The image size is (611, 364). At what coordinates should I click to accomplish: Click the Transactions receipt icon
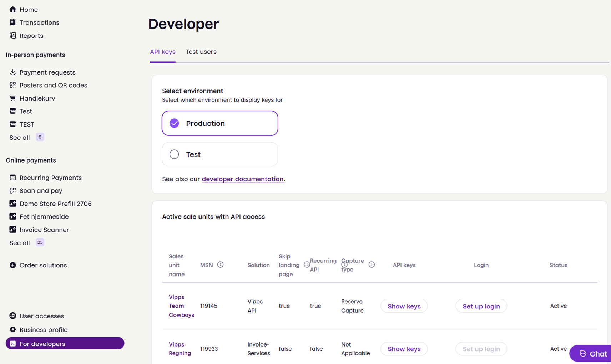13,22
